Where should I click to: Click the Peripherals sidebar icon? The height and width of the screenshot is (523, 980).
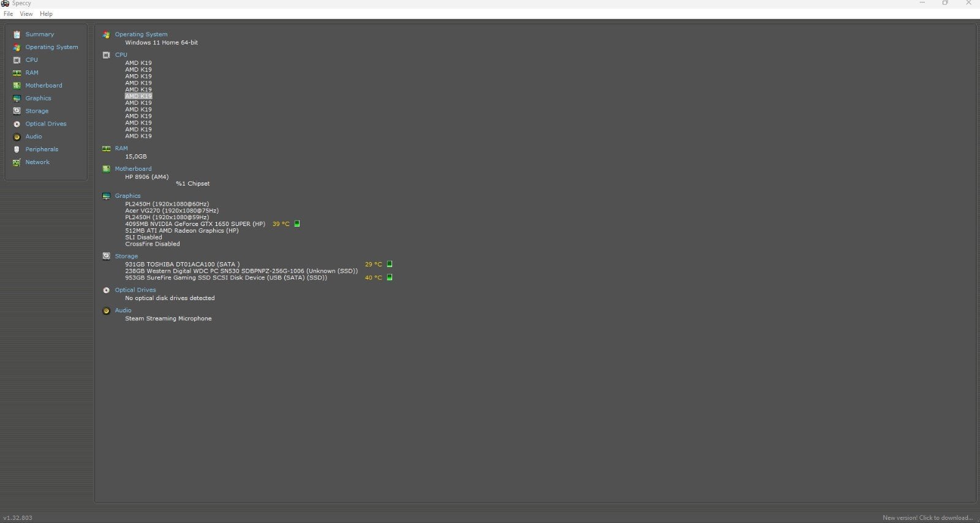pos(17,149)
